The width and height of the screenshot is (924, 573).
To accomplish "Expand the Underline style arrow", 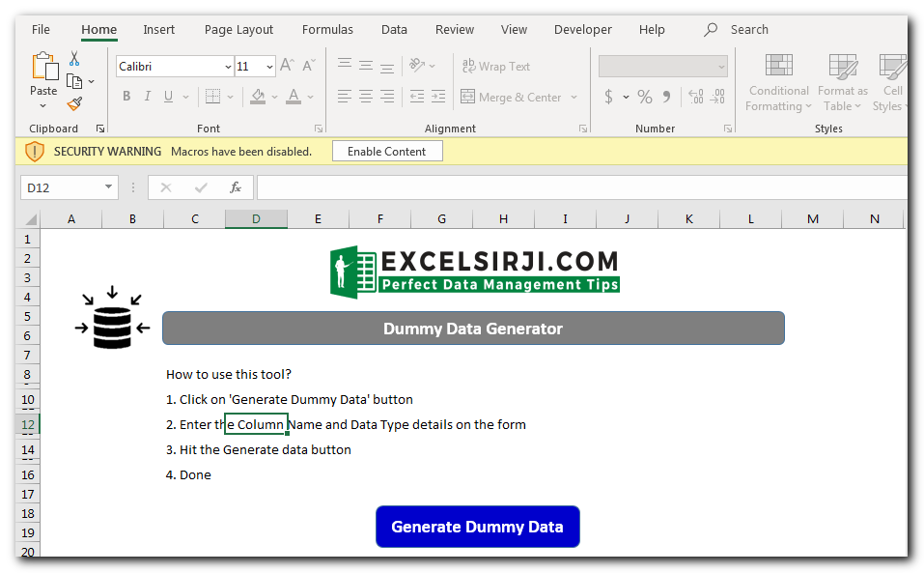I will pos(185,97).
